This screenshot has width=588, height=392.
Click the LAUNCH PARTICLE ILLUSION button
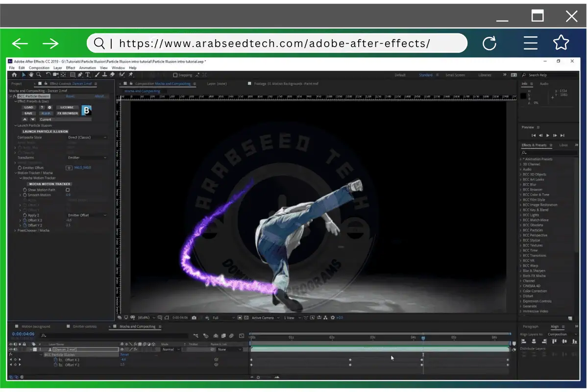45,131
